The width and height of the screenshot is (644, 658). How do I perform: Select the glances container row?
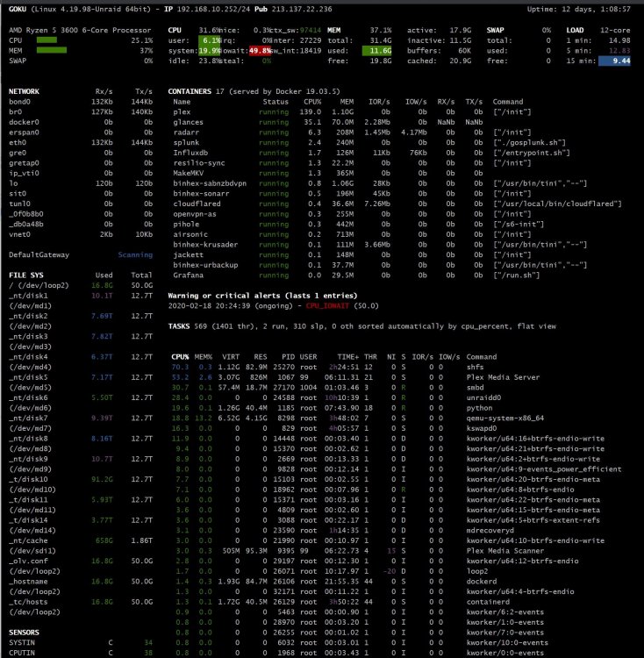[327, 122]
